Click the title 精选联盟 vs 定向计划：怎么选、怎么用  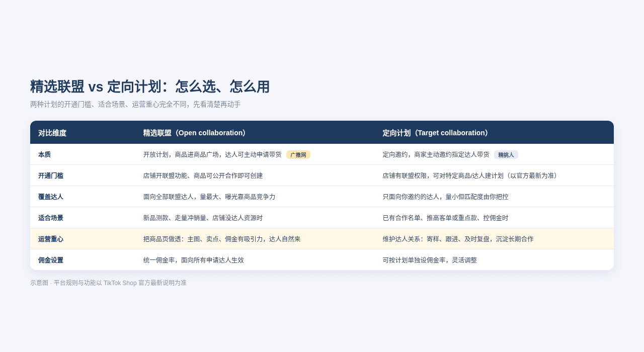point(150,86)
